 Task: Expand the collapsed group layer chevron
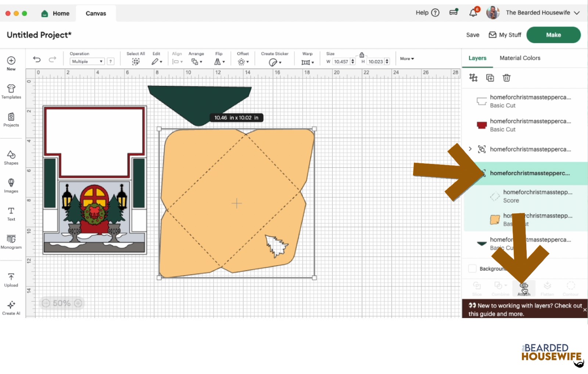click(470, 149)
